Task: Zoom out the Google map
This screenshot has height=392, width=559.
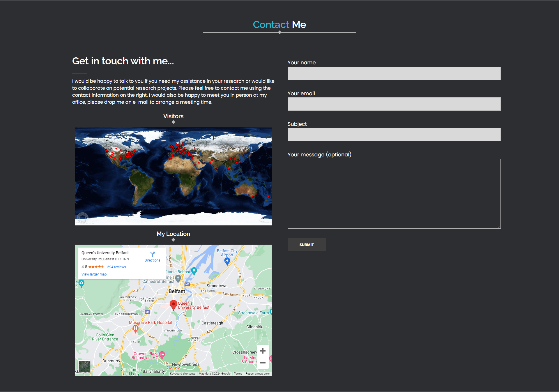Action: tap(263, 363)
